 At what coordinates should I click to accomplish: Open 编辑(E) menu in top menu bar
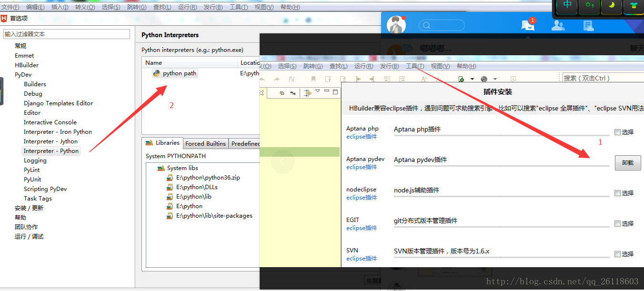coord(35,7)
